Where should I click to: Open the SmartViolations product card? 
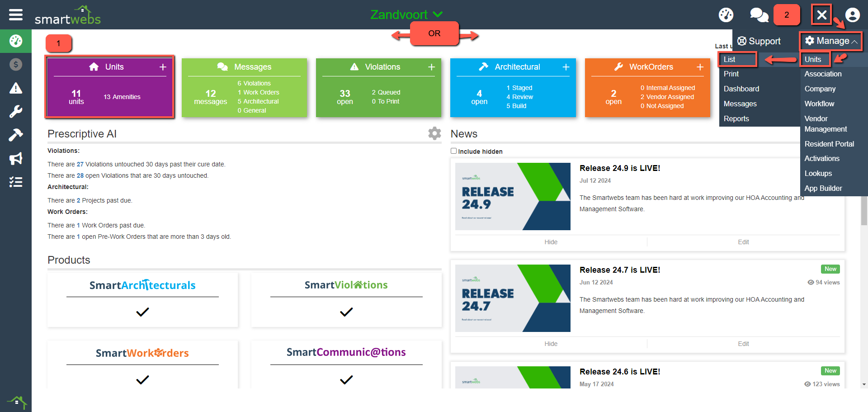[346, 300]
